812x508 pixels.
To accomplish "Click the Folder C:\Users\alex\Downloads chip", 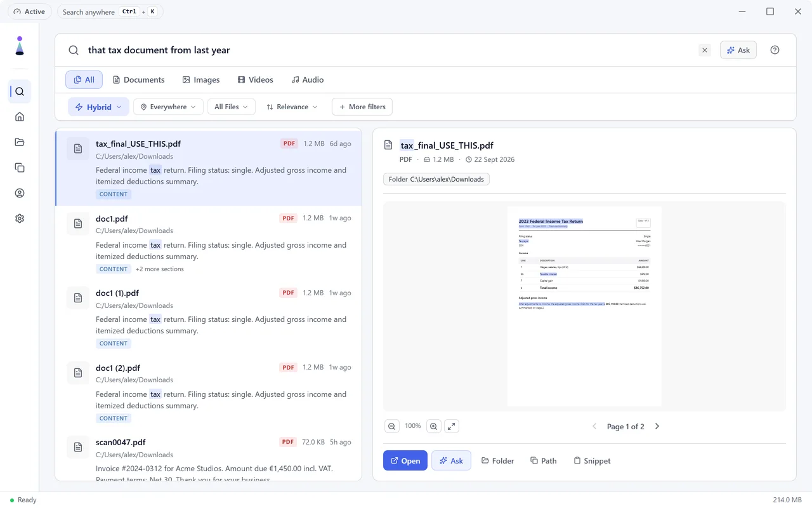I will click(436, 179).
